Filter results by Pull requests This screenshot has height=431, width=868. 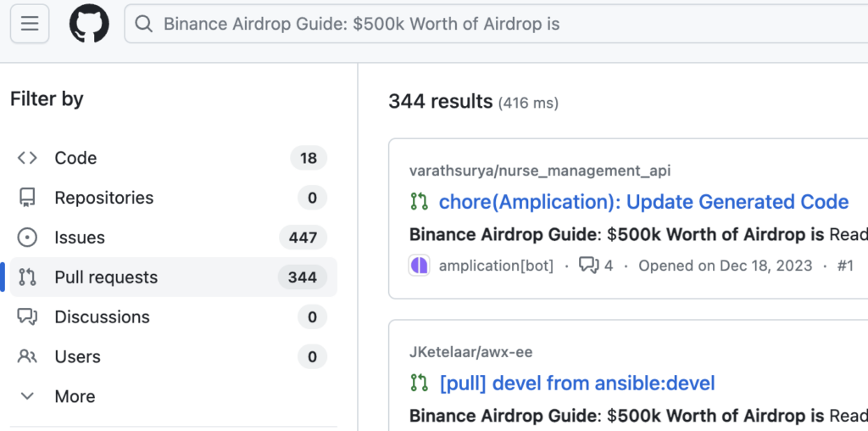click(106, 277)
